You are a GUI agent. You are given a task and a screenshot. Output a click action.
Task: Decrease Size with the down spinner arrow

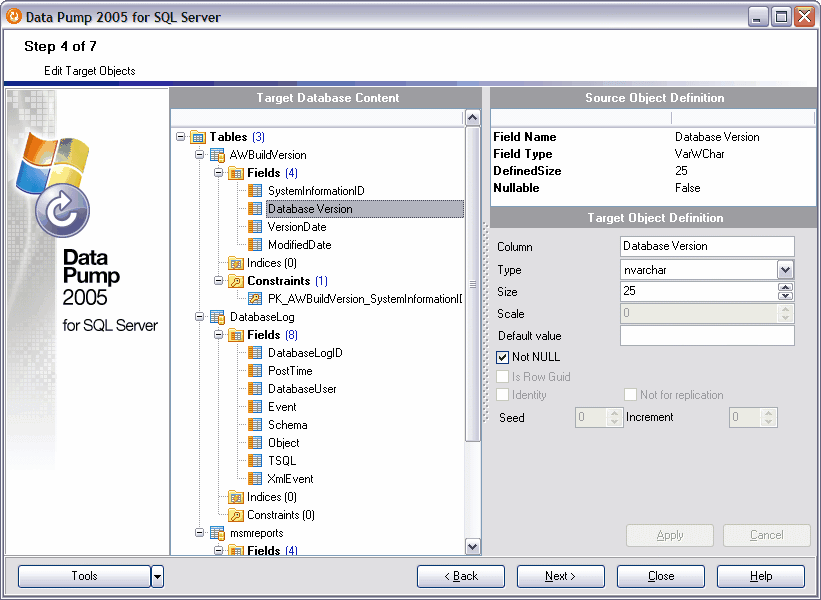tap(785, 296)
